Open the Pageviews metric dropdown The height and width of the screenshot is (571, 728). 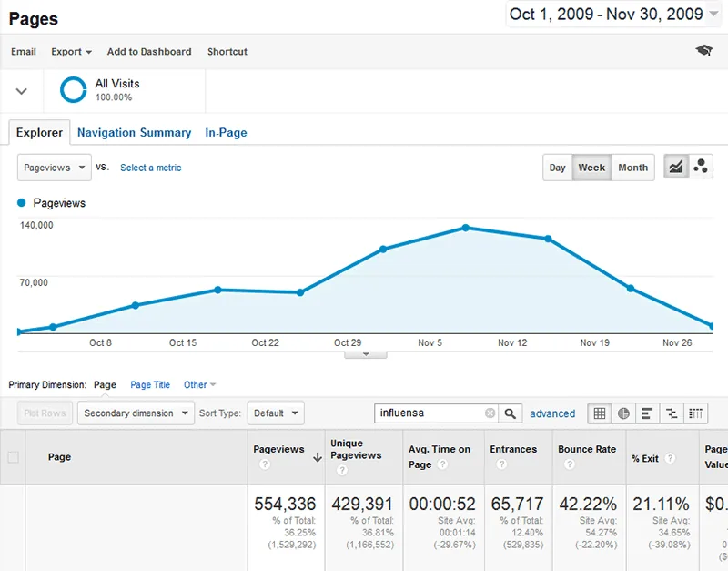(x=55, y=168)
